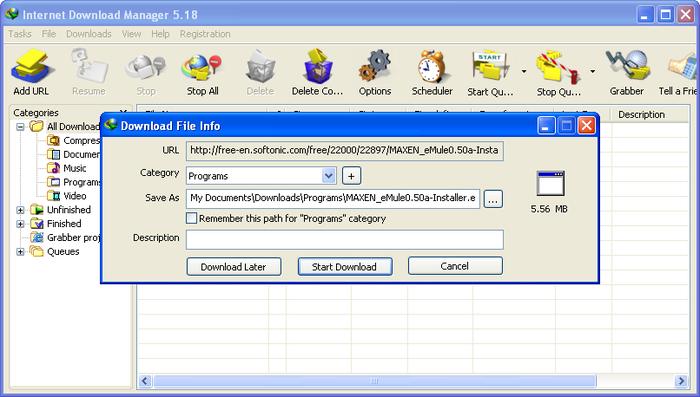Click the Stop All toolbar icon
Screen dimensions: 700x397
point(202,67)
